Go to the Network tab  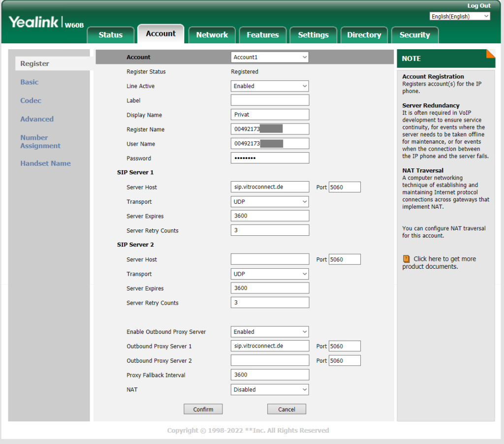[212, 35]
